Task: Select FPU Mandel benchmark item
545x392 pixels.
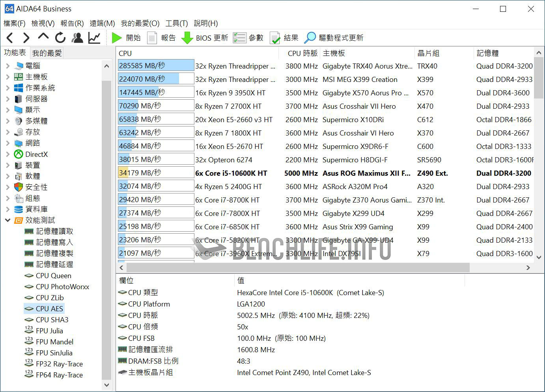Action: click(x=54, y=342)
